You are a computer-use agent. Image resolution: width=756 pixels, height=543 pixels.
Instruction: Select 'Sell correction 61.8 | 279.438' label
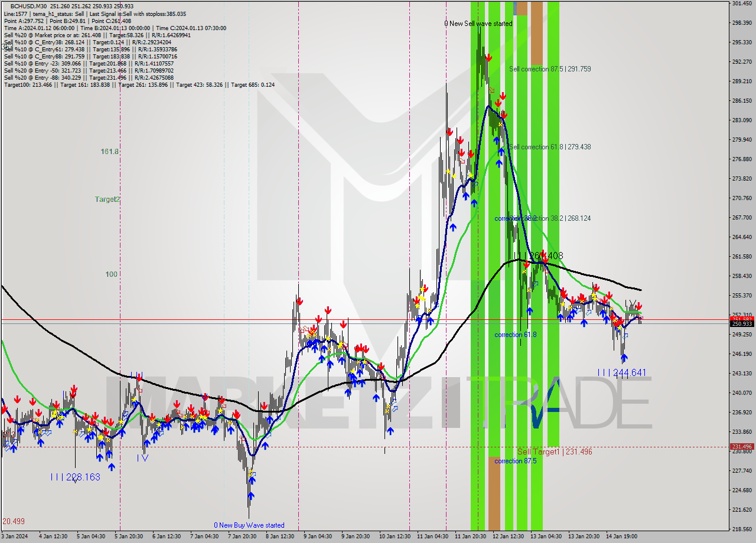(x=550, y=147)
